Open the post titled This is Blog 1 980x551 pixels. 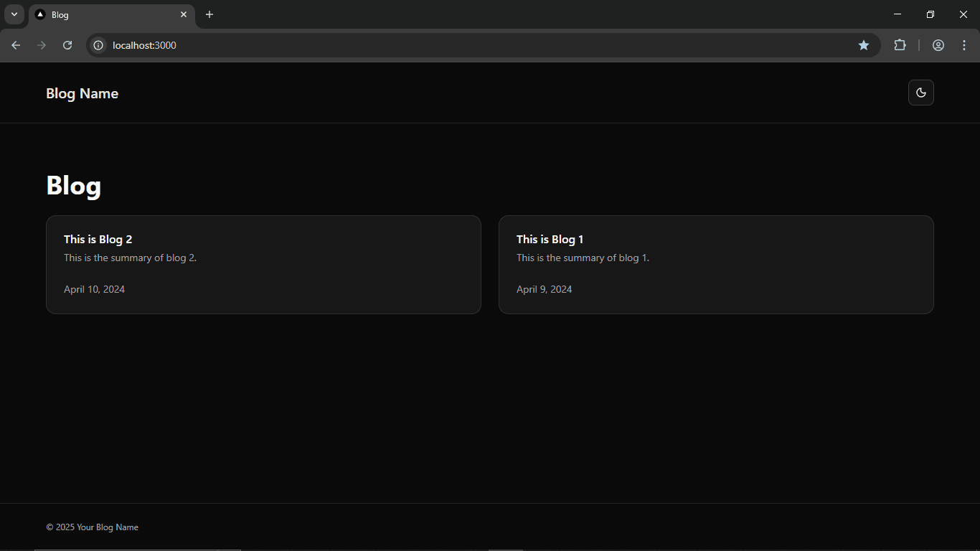tap(715, 264)
